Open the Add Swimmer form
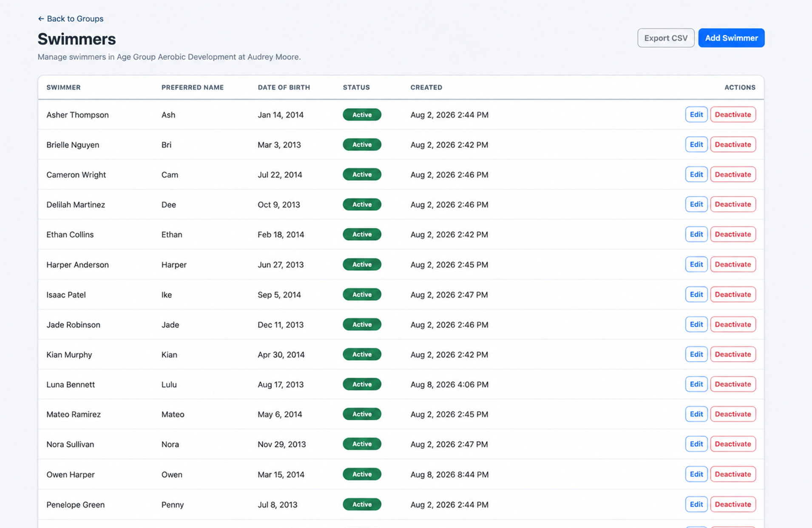The image size is (812, 528). (731, 38)
